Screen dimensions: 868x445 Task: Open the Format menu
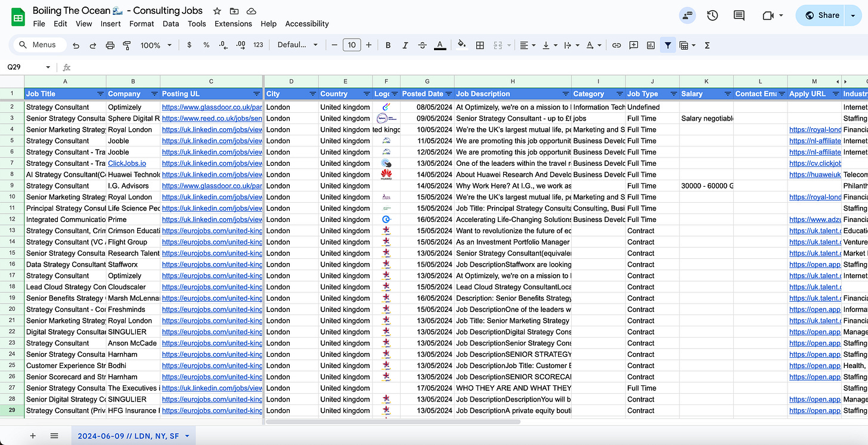pos(142,24)
